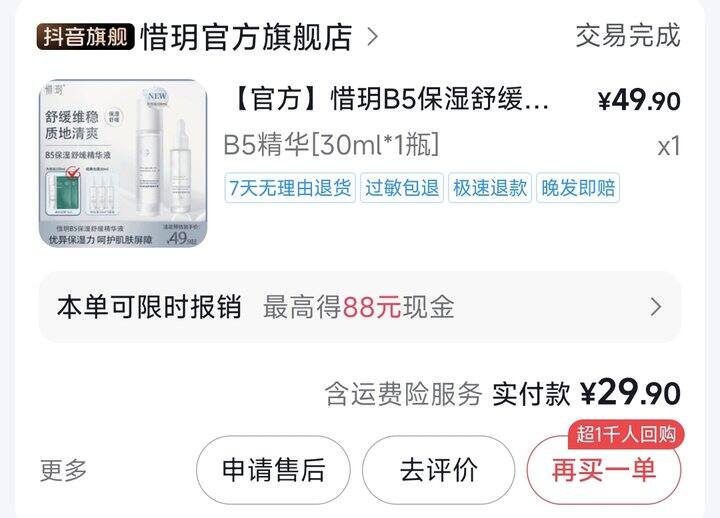Click the 去评价 button
This screenshot has width=720, height=518.
pyautogui.click(x=439, y=470)
